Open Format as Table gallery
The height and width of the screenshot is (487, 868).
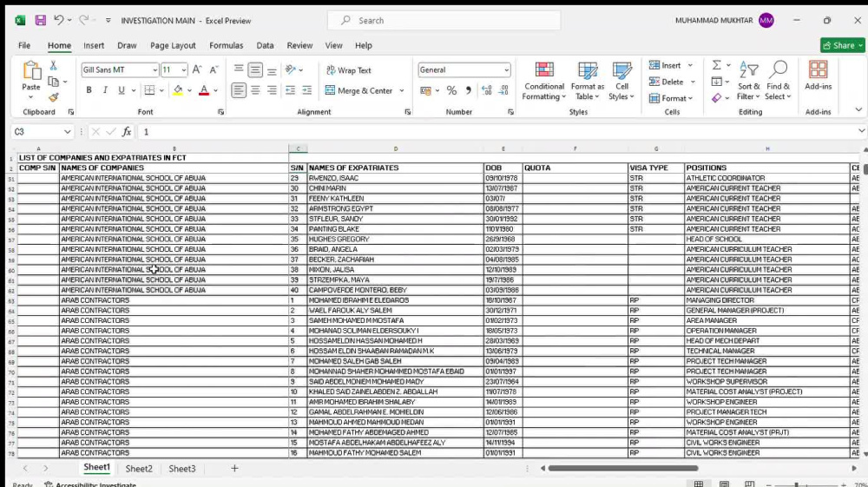point(588,82)
